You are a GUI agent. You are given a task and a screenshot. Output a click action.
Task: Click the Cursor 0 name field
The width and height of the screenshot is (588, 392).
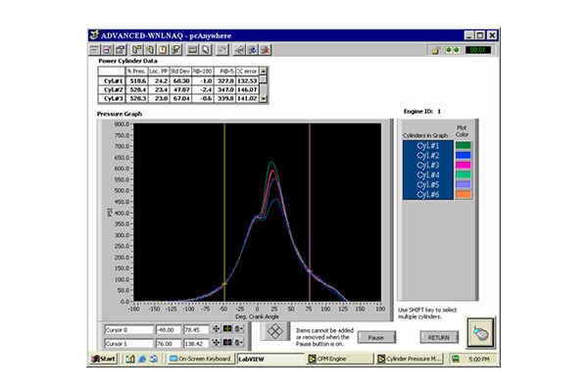click(x=128, y=329)
